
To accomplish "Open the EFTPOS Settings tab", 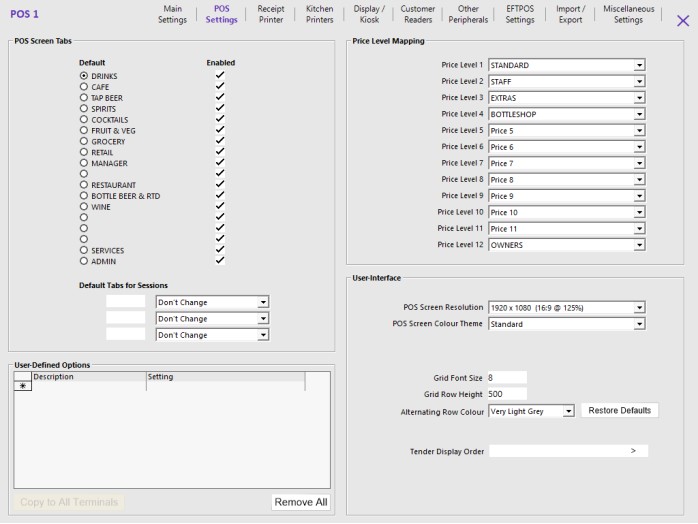I will pos(519,14).
